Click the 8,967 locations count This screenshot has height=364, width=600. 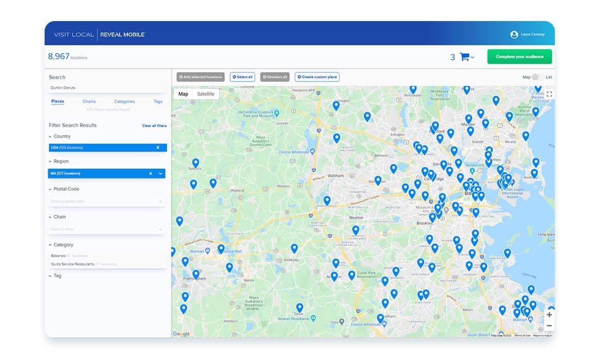click(67, 56)
